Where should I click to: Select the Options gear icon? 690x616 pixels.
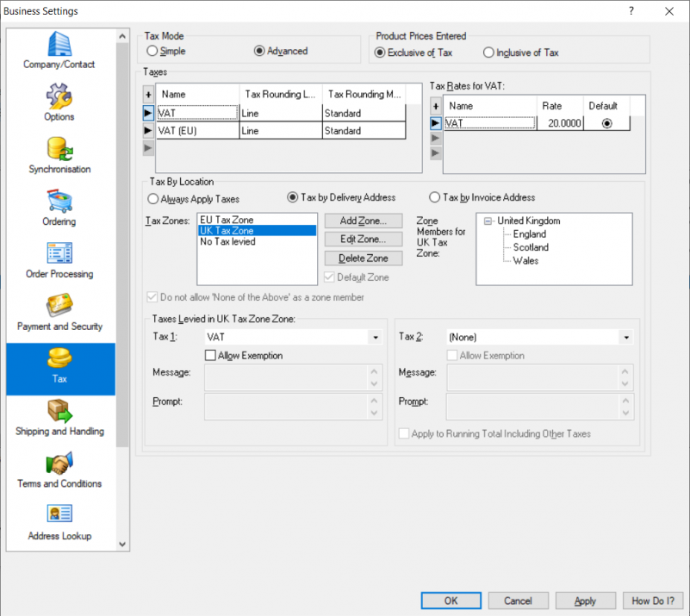[59, 96]
